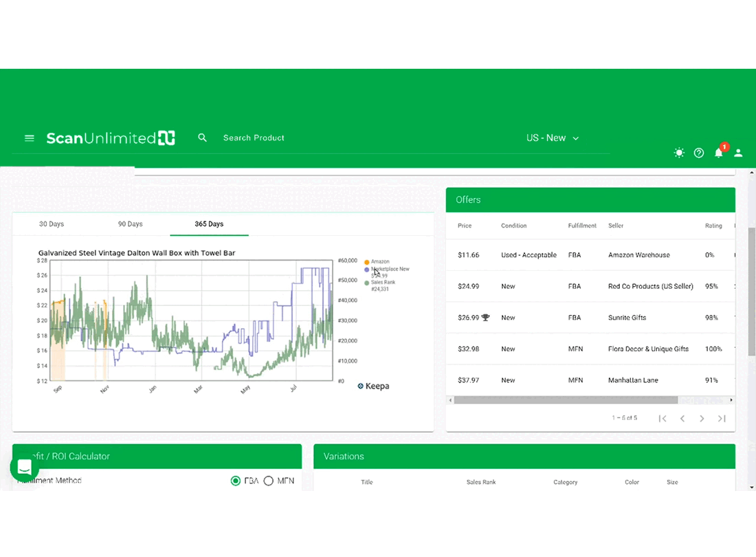The image size is (756, 557).
Task: Click the 1 – 5 of 5 pagination text
Action: coord(624,418)
